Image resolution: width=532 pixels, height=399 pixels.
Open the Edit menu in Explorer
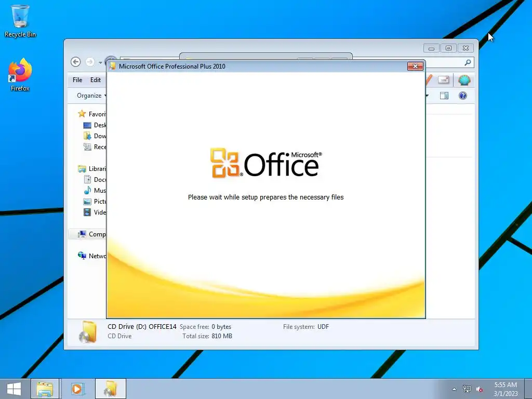(x=96, y=79)
